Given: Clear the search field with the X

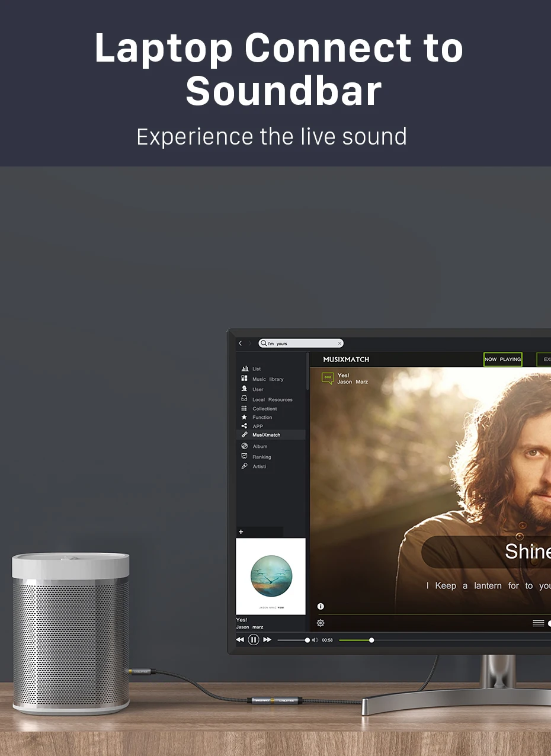Looking at the screenshot, I should click(x=339, y=343).
